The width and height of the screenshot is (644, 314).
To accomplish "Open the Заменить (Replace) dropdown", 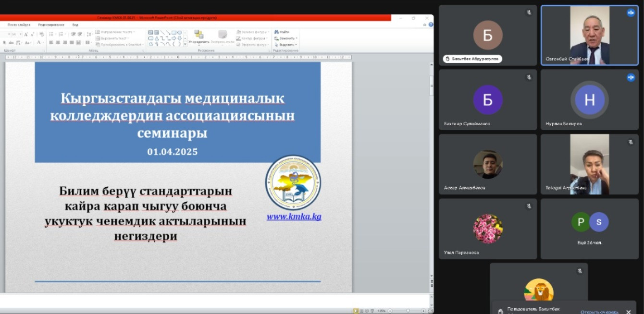I will [297, 38].
